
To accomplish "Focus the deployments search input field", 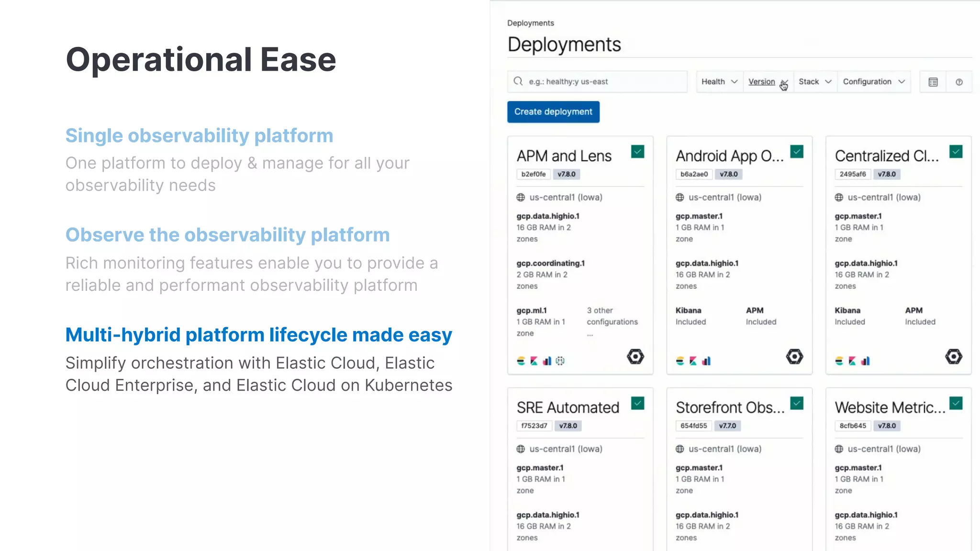I will click(597, 81).
